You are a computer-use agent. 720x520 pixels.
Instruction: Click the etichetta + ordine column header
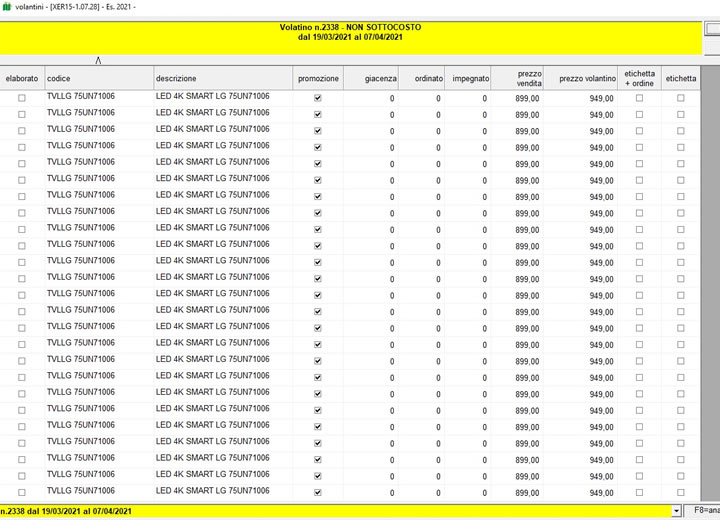[x=639, y=78]
